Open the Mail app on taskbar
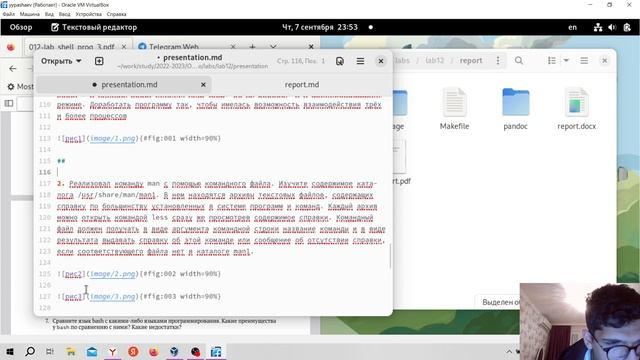The width and height of the screenshot is (640, 360). 92,351
